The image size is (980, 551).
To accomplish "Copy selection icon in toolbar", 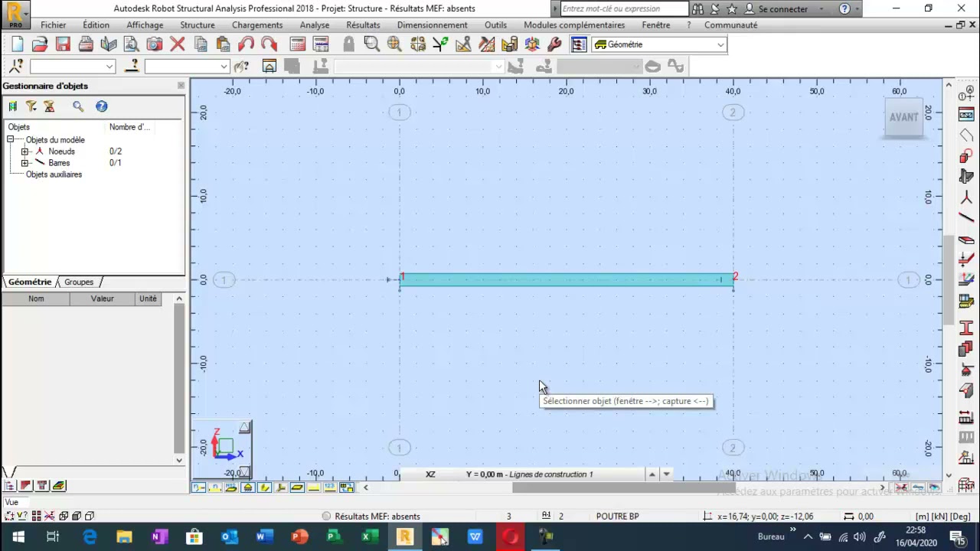I will 201,44.
